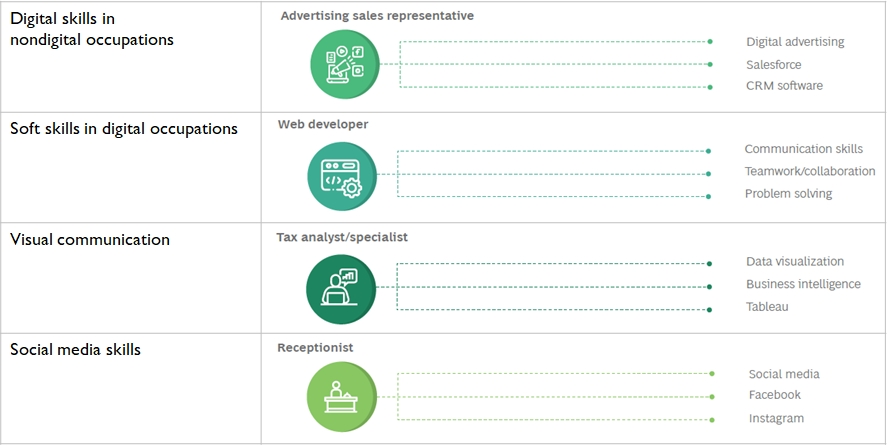Click the 'Data visualization' skill text
Image resolution: width=887 pixels, height=446 pixels.
[795, 261]
